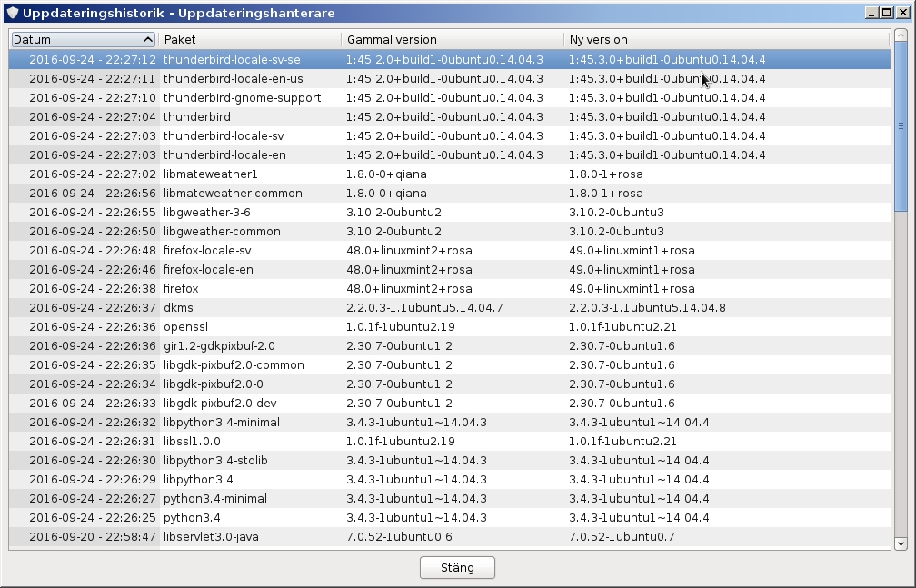Image resolution: width=916 pixels, height=588 pixels.
Task: Sort by the Paket column header
Action: click(x=250, y=39)
